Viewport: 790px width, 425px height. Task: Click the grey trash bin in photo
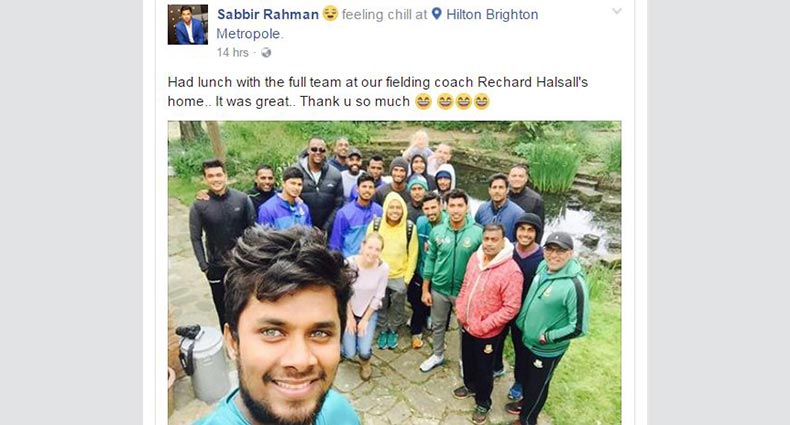(x=203, y=363)
